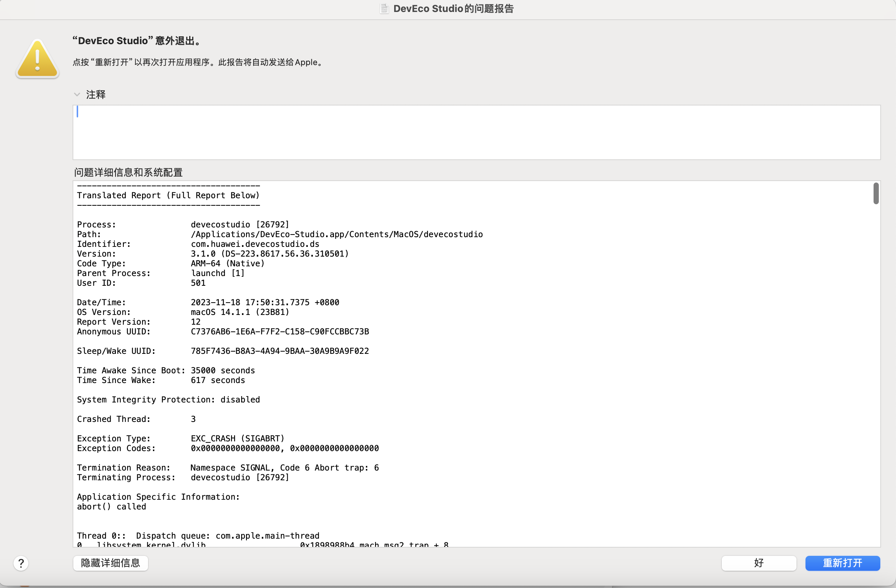The height and width of the screenshot is (588, 896).
Task: Click the crash report vertical scrollbar thumb
Action: point(876,193)
